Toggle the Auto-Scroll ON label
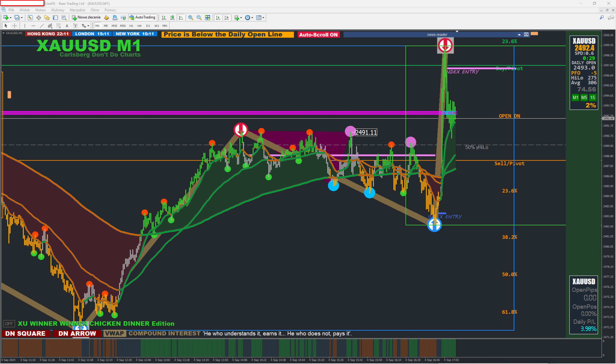Screen dimensions: 616x364 coord(318,35)
